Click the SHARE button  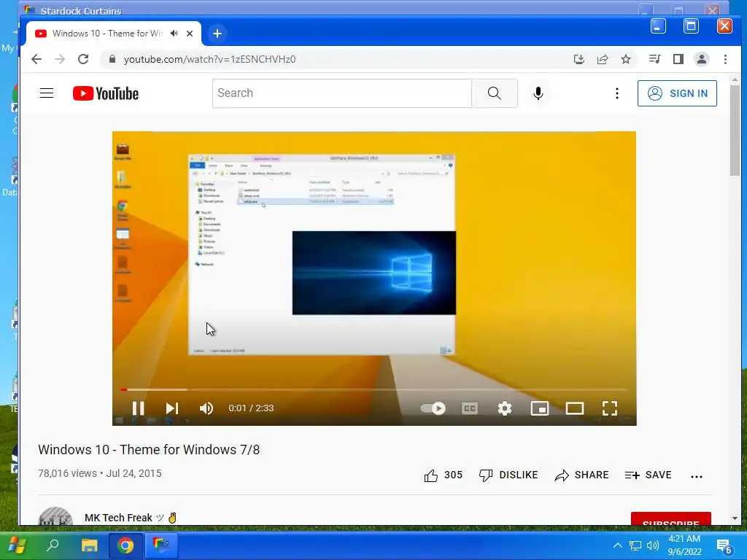tap(581, 475)
